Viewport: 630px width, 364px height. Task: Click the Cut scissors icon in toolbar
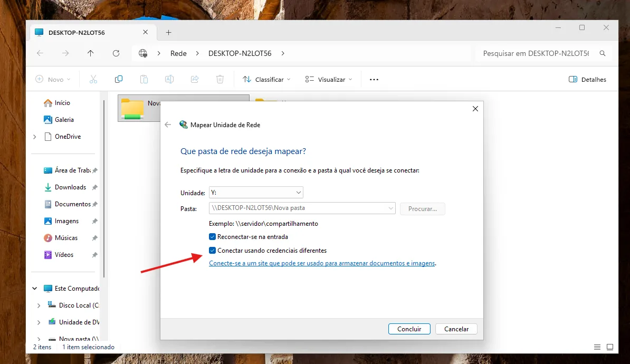click(x=93, y=80)
